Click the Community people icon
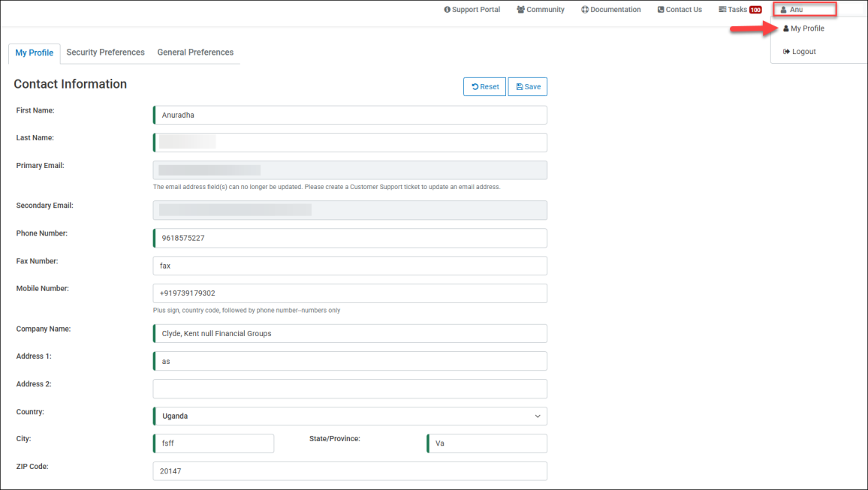 point(521,10)
